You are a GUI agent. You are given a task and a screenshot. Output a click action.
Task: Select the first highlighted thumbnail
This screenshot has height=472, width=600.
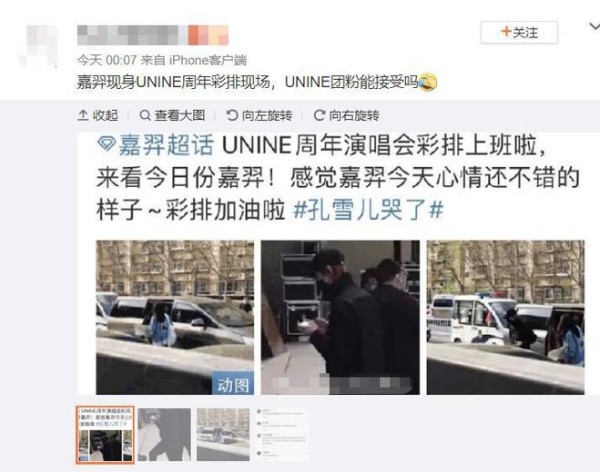(105, 434)
